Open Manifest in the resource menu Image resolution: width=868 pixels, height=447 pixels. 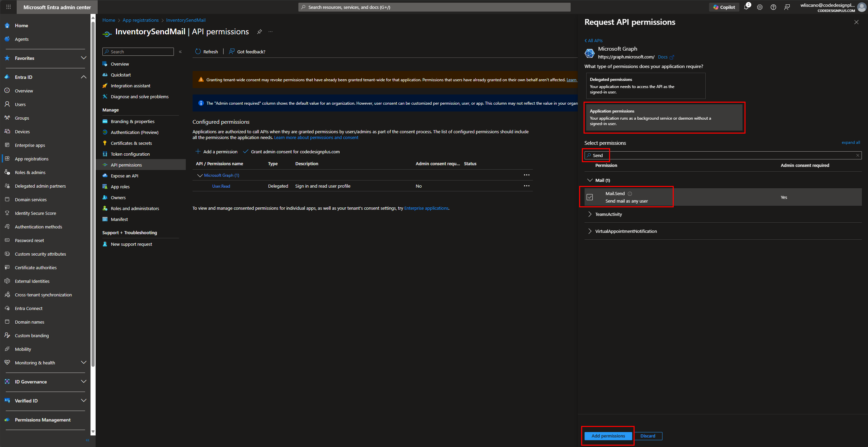point(119,219)
